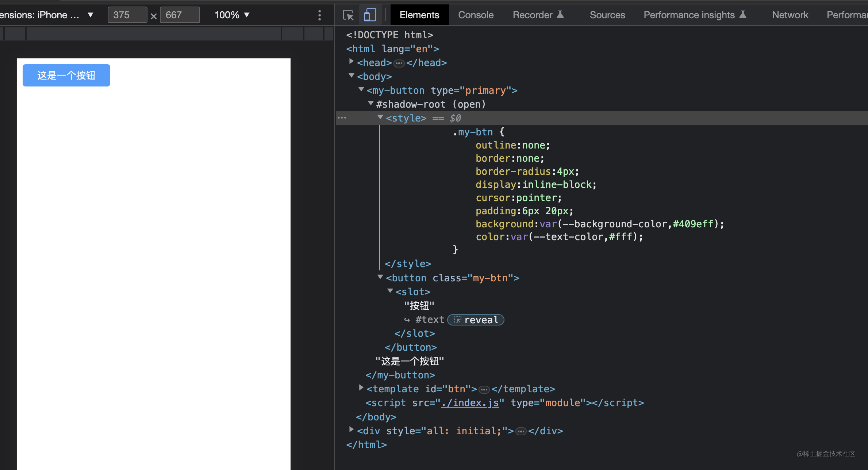The image size is (868, 470).
Task: Collapse the #shadow-root triangle
Action: point(370,104)
